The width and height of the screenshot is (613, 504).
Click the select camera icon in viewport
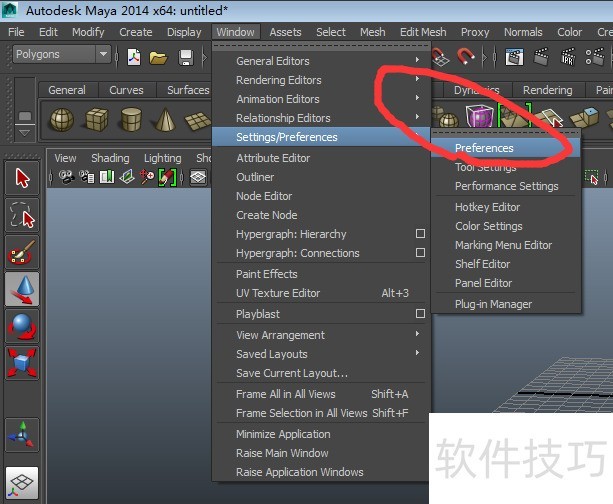pyautogui.click(x=67, y=177)
